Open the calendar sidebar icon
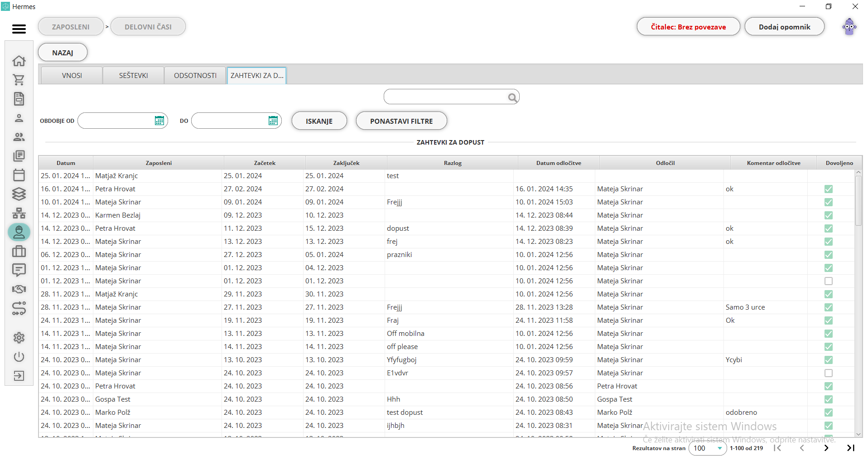Viewport: 868px width, 466px height. 19,175
